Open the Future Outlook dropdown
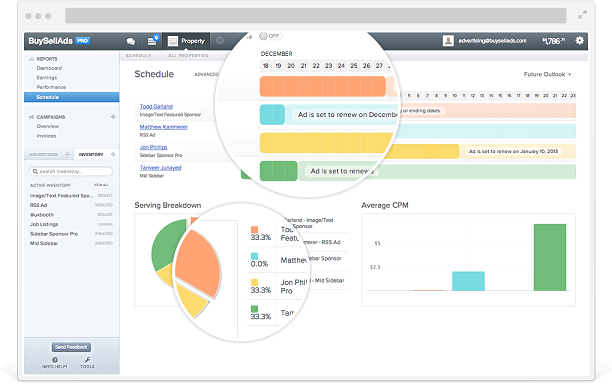This screenshot has height=384, width=612. [x=547, y=74]
